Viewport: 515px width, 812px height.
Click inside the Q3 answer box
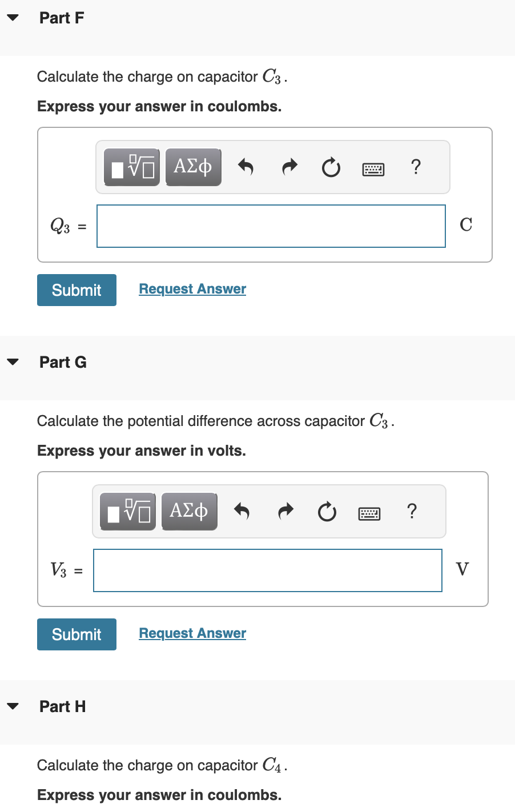pos(271,226)
